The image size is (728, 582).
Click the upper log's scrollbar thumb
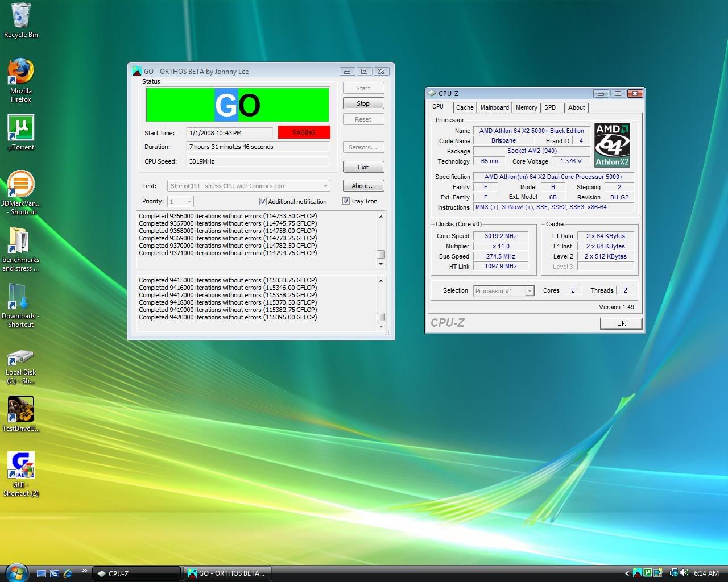pos(381,255)
